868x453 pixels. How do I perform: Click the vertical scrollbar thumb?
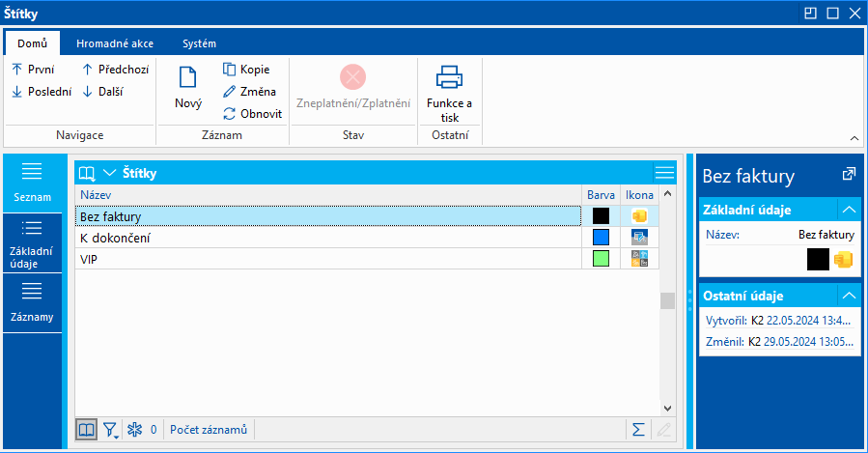coord(667,300)
